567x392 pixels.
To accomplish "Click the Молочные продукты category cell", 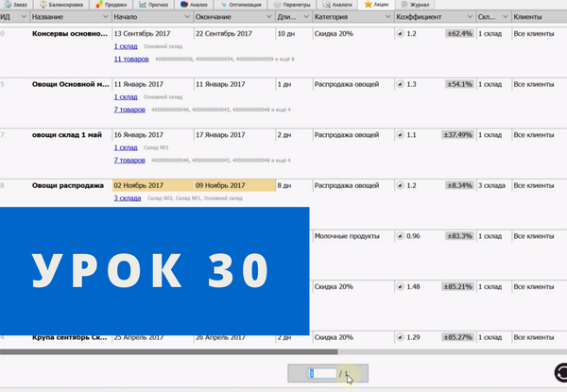I will [x=347, y=236].
